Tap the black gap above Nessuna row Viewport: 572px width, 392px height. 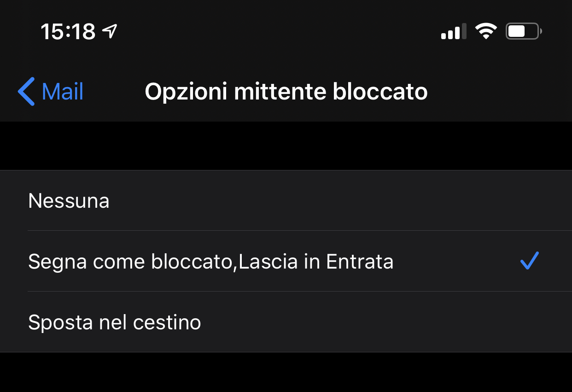[x=286, y=146]
